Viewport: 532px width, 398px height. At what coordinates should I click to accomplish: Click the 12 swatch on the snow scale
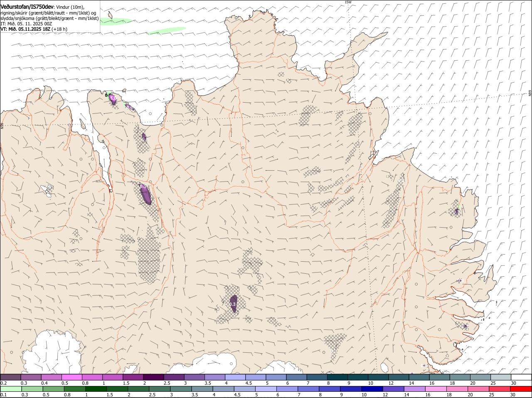[x=399, y=377]
